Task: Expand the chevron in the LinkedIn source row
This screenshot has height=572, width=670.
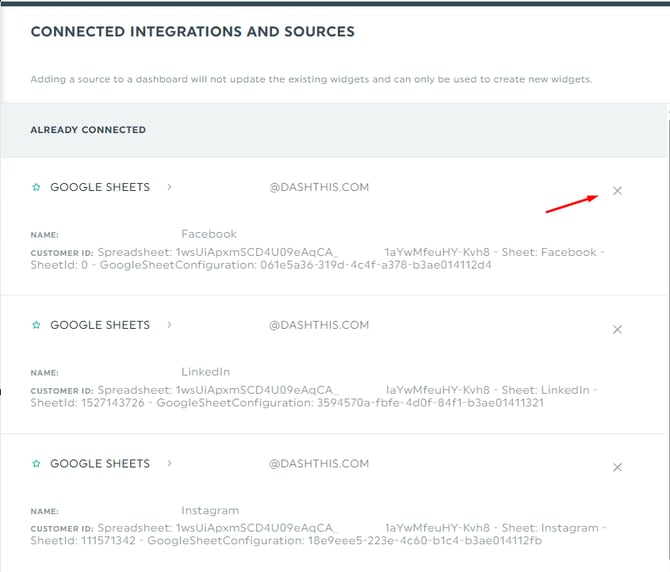Action: click(x=170, y=325)
